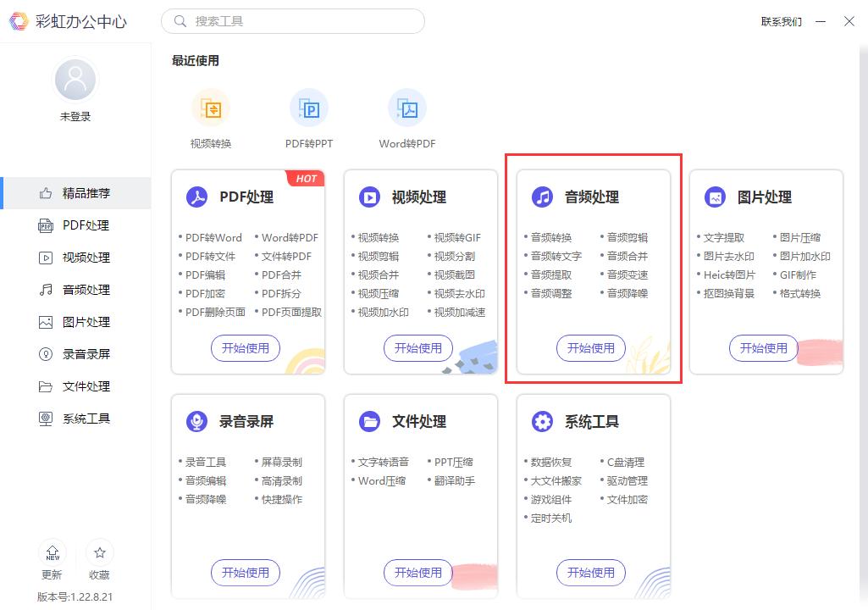Click the 图片处理 card icon
The width and height of the screenshot is (868, 610).
716,196
